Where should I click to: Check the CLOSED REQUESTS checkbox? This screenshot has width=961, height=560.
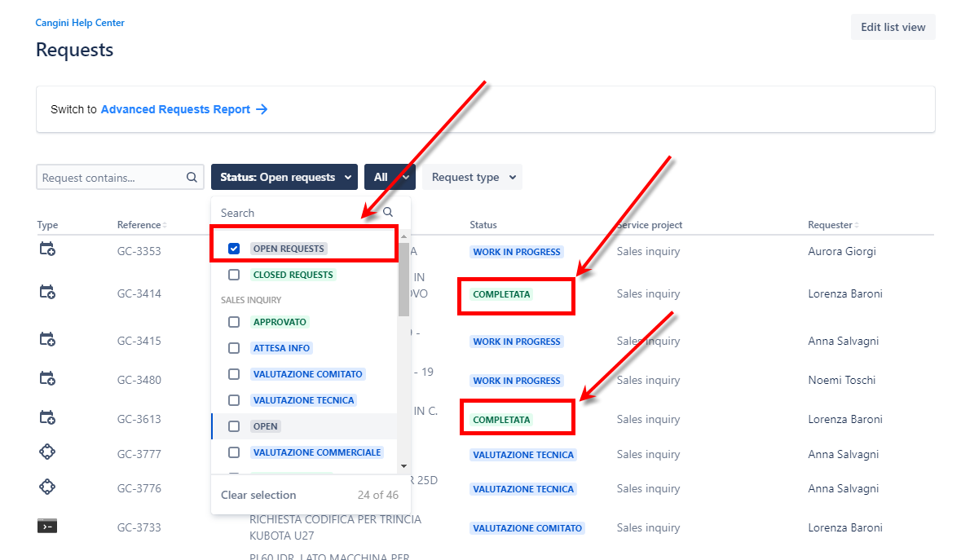(x=234, y=275)
